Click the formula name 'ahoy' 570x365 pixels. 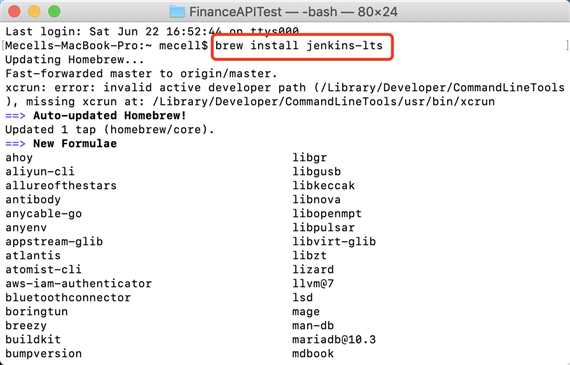(x=19, y=158)
